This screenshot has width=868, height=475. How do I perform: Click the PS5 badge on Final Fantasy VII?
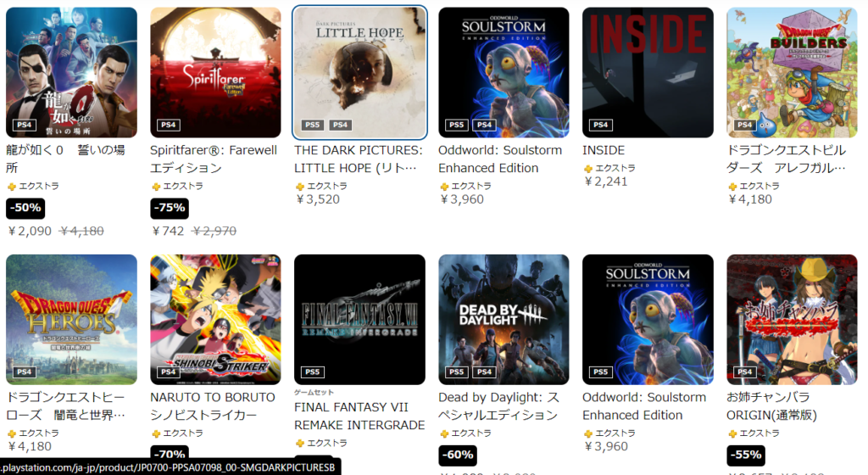pos(313,372)
